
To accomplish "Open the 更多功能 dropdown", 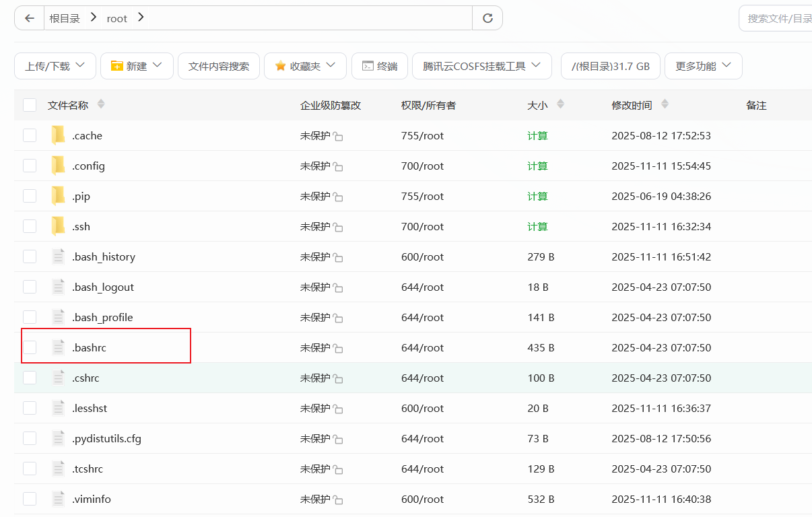I will 703,66.
